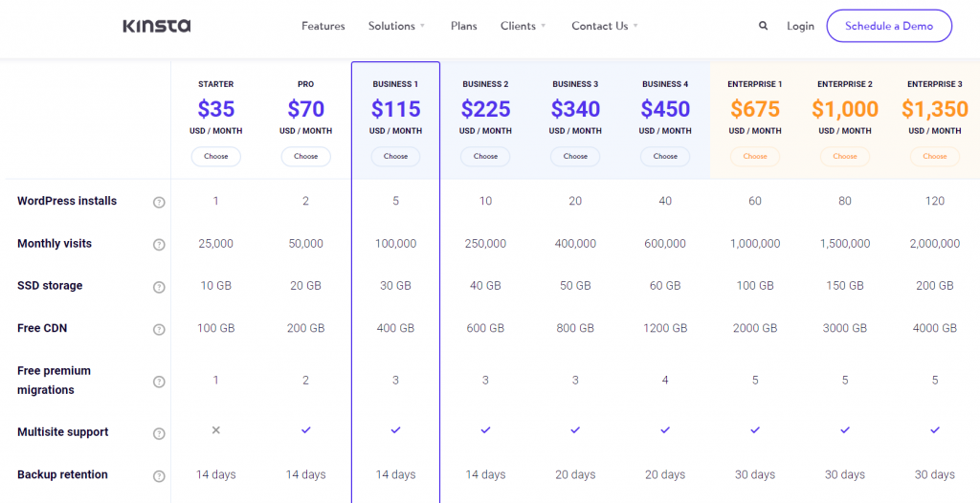Screen dimensions: 980x503
Task: Open the Features page
Action: tap(323, 26)
